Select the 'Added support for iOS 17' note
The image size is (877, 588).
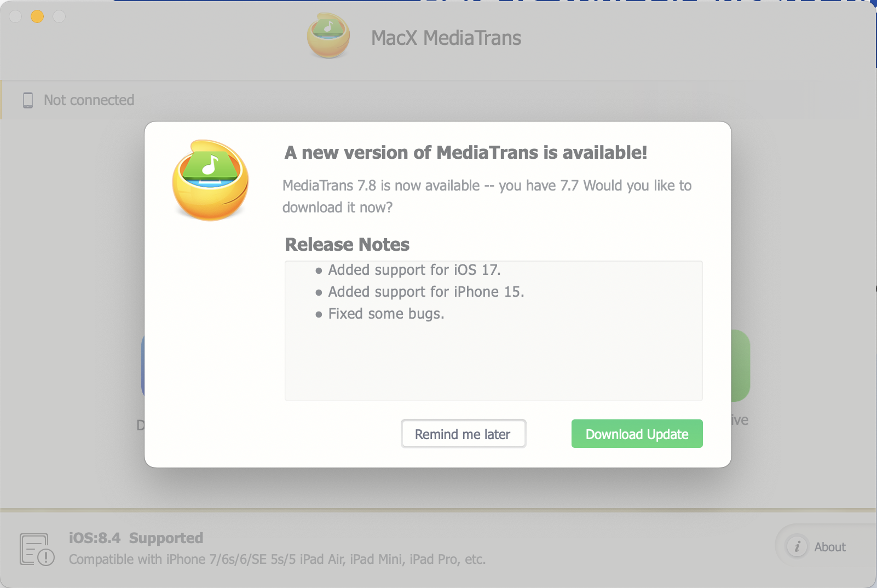point(414,270)
